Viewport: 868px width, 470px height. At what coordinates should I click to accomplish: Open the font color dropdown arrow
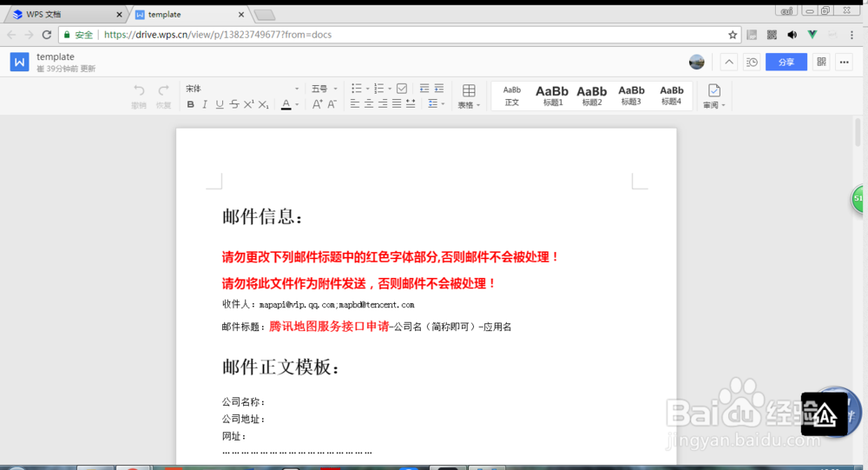pos(297,104)
